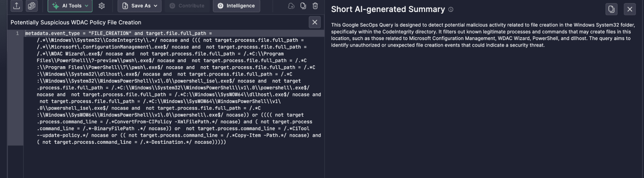Viewport: 644px width, 178px height.
Task: Click the Contribute button
Action: point(187,6)
